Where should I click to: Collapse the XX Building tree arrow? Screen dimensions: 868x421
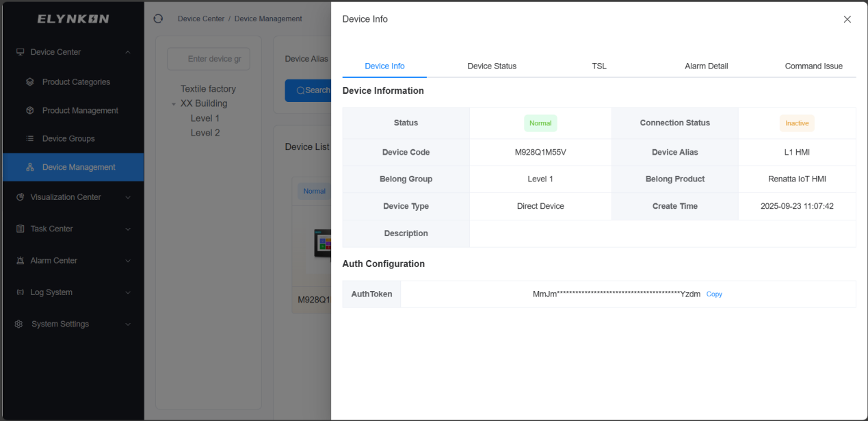(174, 104)
